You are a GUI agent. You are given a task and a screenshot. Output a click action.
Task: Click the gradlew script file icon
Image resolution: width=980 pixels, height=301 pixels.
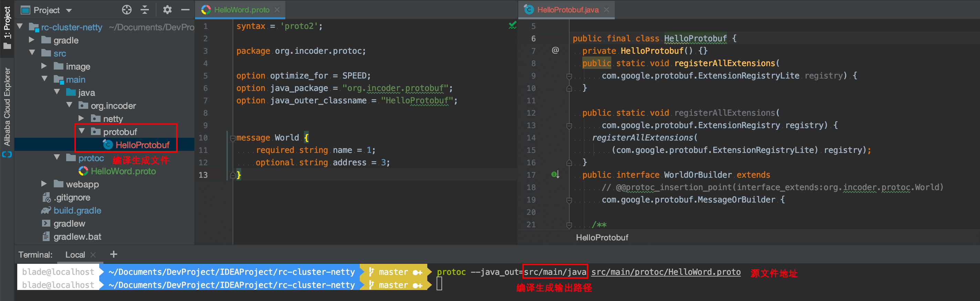[x=46, y=224]
